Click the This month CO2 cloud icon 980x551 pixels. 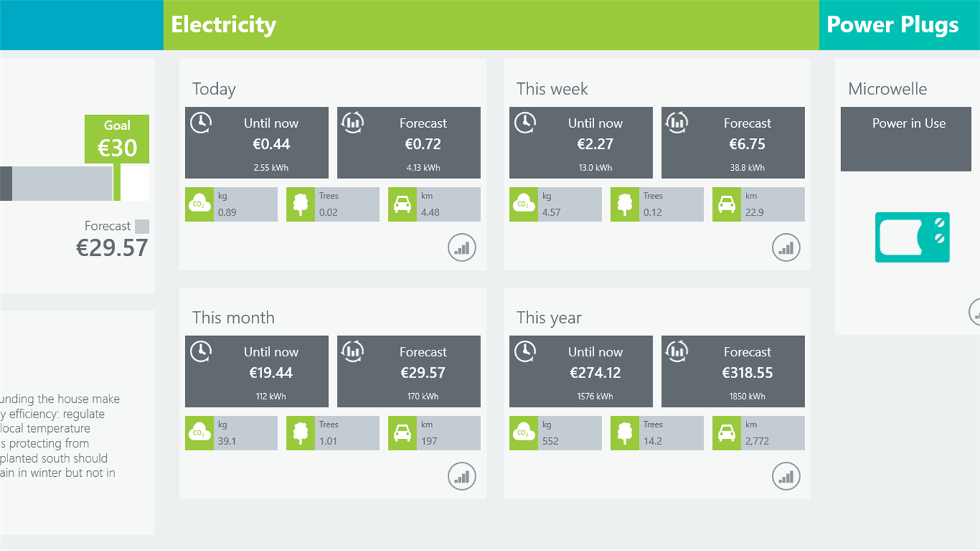[x=199, y=433]
